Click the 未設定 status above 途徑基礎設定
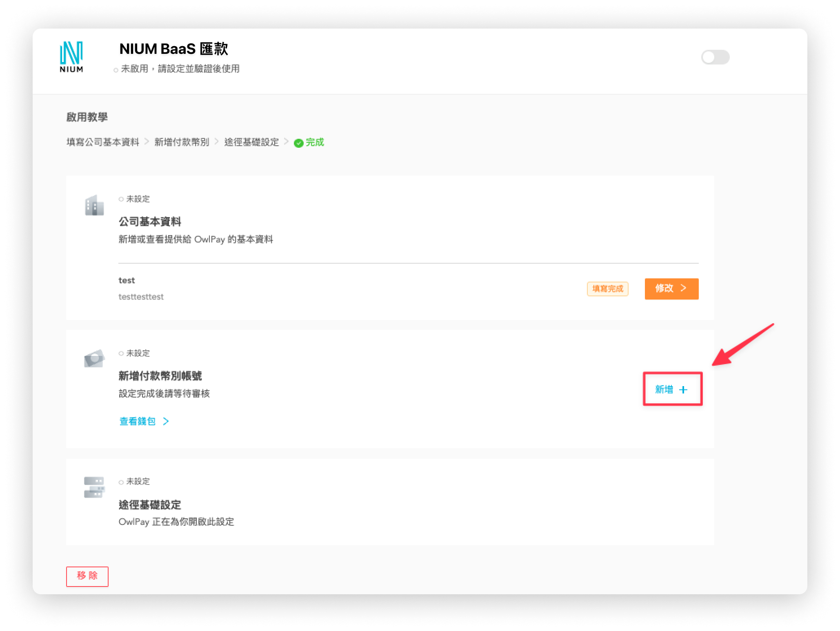This screenshot has height=631, width=840. pos(138,482)
